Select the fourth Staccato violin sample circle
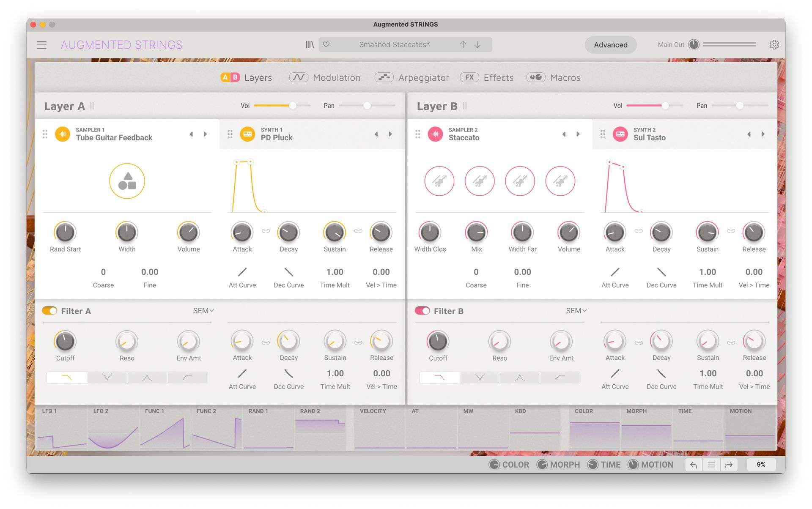812x509 pixels. (x=560, y=181)
